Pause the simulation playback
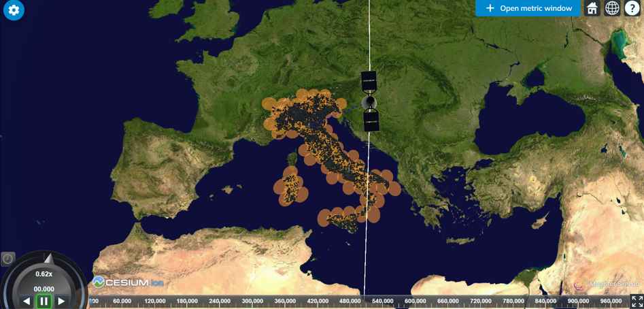The height and width of the screenshot is (309, 644). [x=44, y=301]
